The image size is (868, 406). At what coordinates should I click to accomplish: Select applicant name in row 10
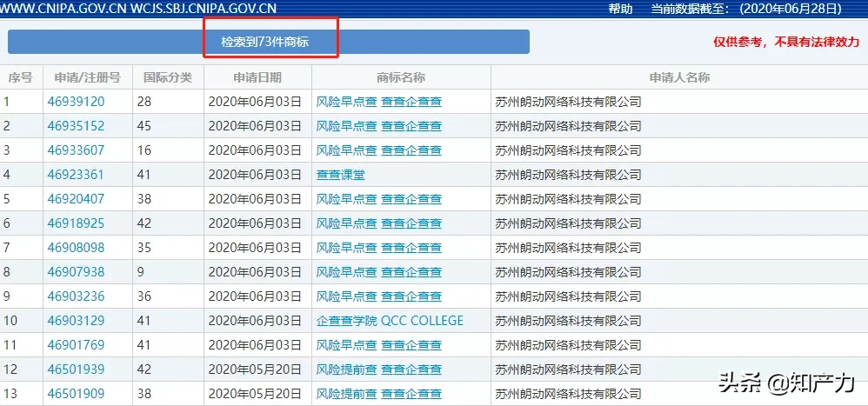568,321
